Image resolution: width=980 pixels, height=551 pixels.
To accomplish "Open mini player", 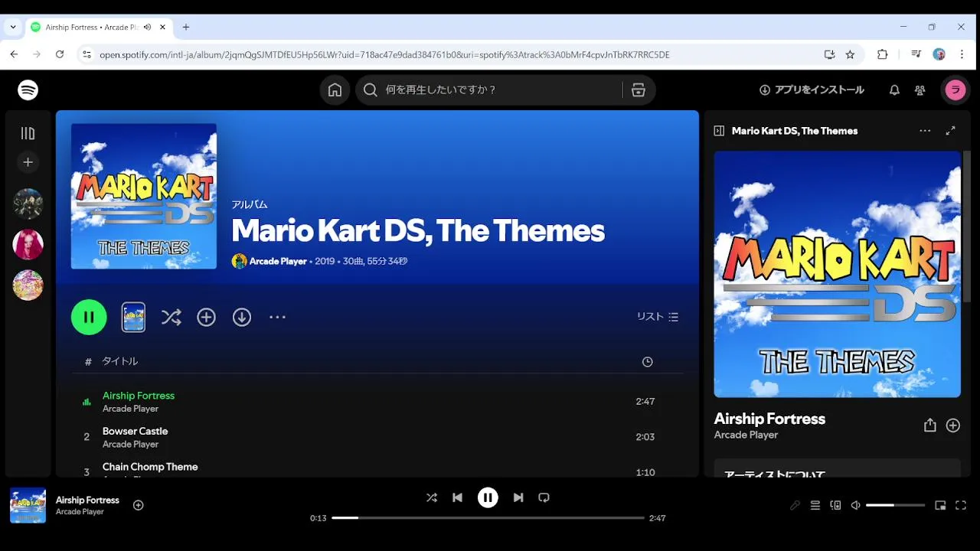I will tap(940, 505).
